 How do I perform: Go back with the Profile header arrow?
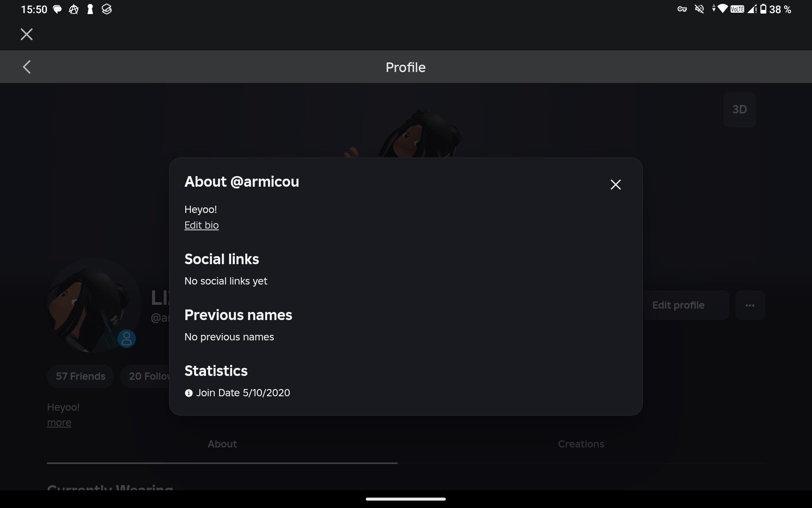coord(27,67)
